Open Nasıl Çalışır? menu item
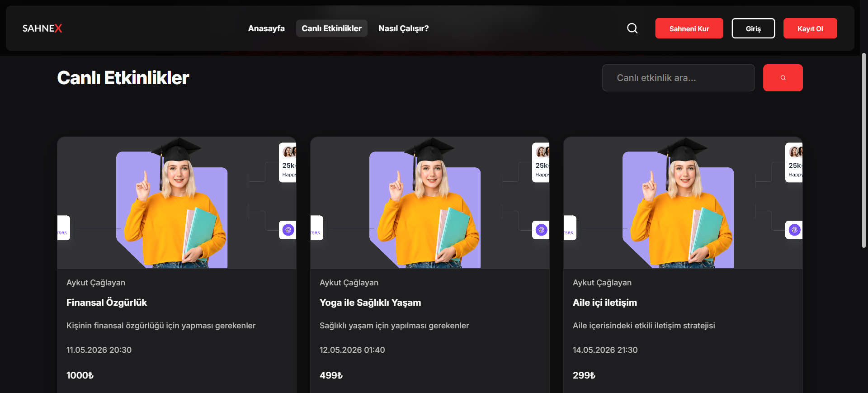868x393 pixels. [403, 28]
